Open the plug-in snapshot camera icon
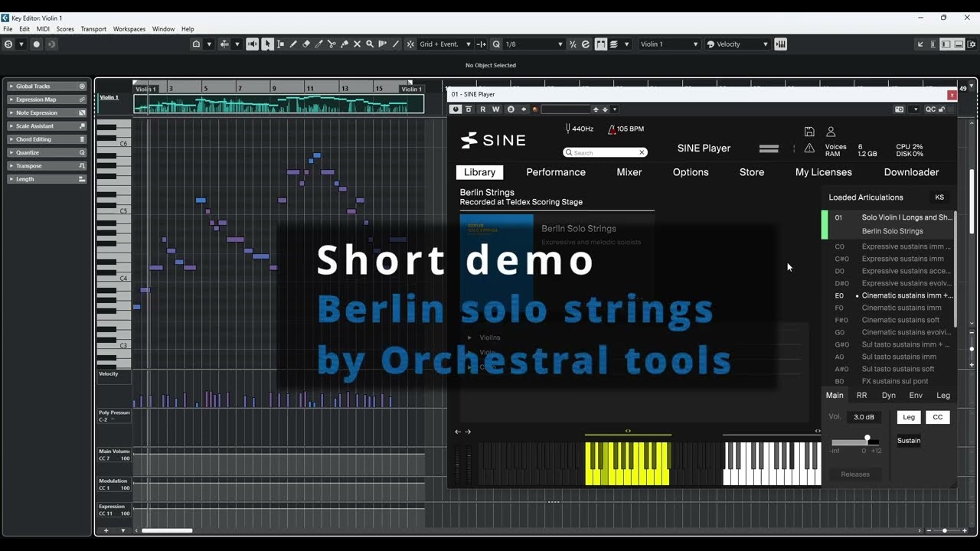 [x=900, y=109]
